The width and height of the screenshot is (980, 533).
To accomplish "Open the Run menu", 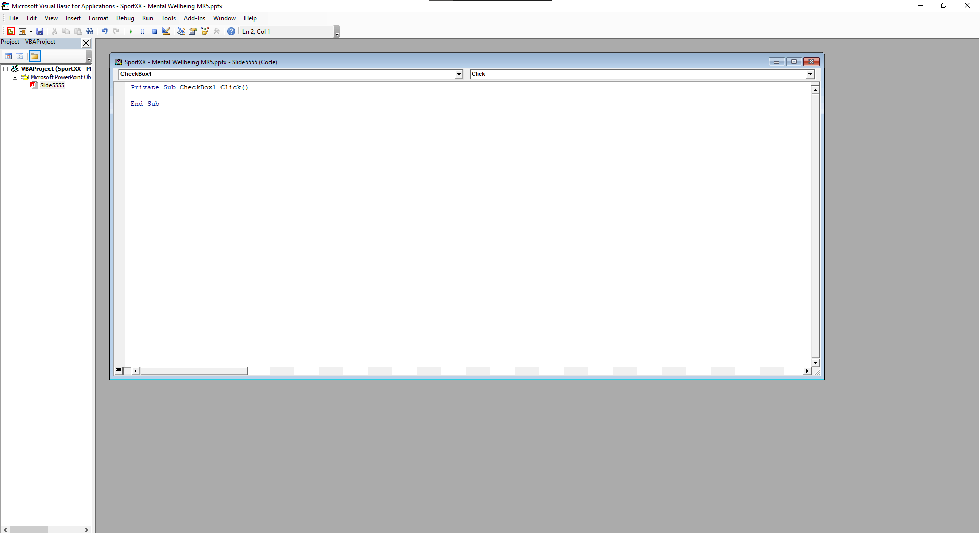I will [x=148, y=18].
